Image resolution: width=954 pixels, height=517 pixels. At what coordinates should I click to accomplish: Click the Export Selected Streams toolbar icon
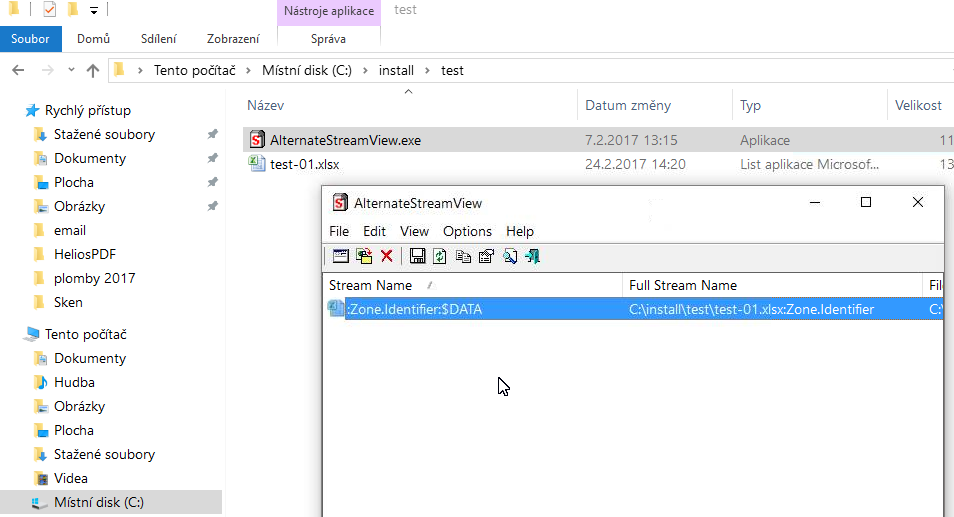point(364,257)
